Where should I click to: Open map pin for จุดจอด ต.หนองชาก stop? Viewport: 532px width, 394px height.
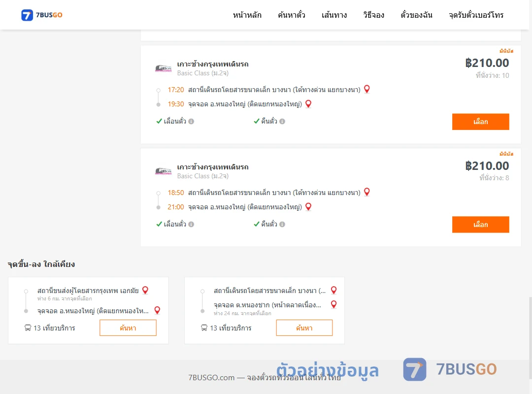click(334, 304)
